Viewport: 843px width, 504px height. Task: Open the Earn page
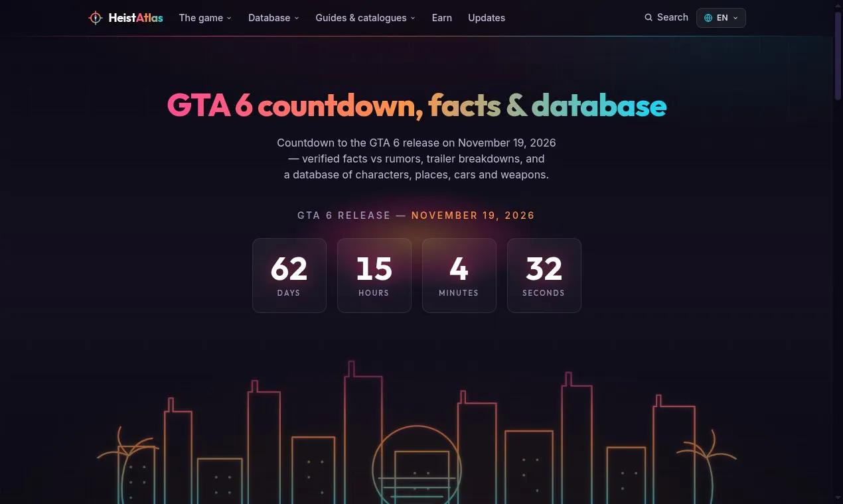pyautogui.click(x=442, y=18)
